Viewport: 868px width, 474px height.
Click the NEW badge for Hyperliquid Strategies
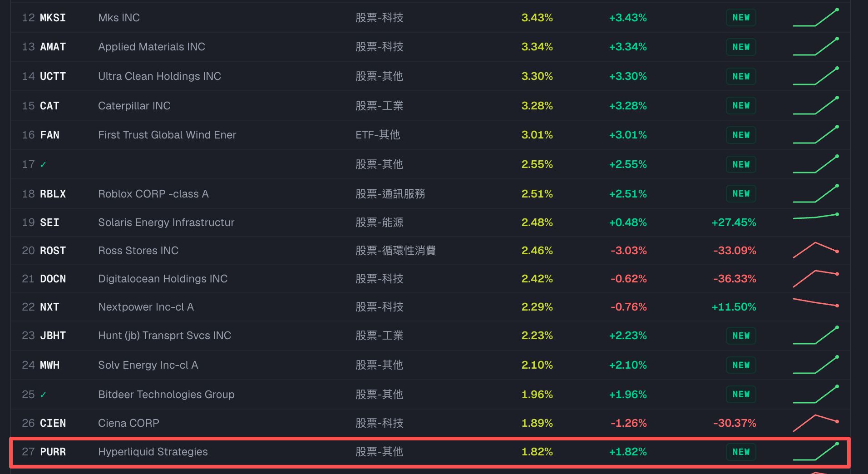coord(741,452)
